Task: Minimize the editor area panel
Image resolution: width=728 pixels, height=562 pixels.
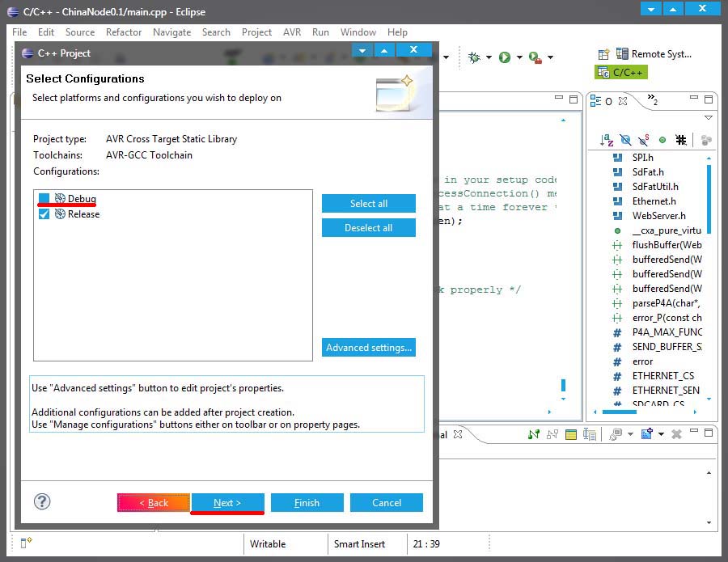Action: 559,98
